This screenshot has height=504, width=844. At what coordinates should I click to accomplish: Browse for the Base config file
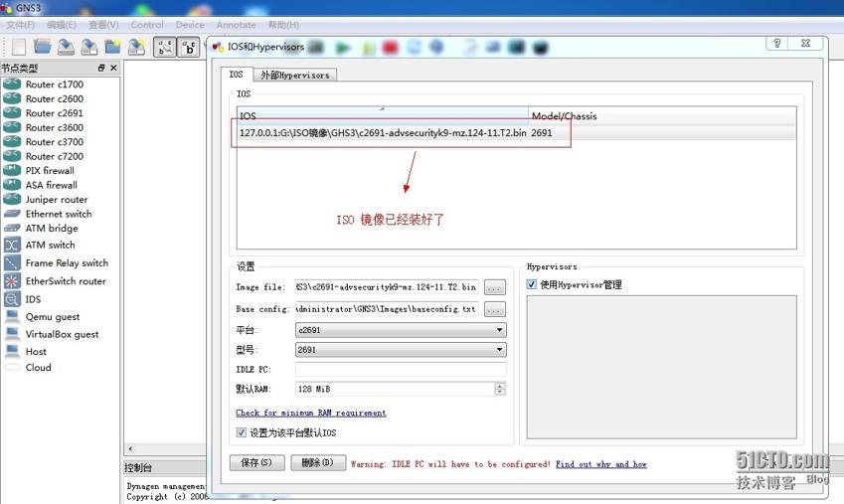tap(495, 309)
